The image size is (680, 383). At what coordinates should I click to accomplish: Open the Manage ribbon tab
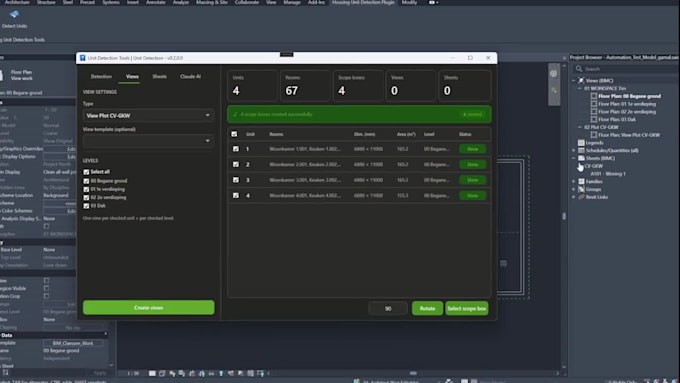coord(292,3)
